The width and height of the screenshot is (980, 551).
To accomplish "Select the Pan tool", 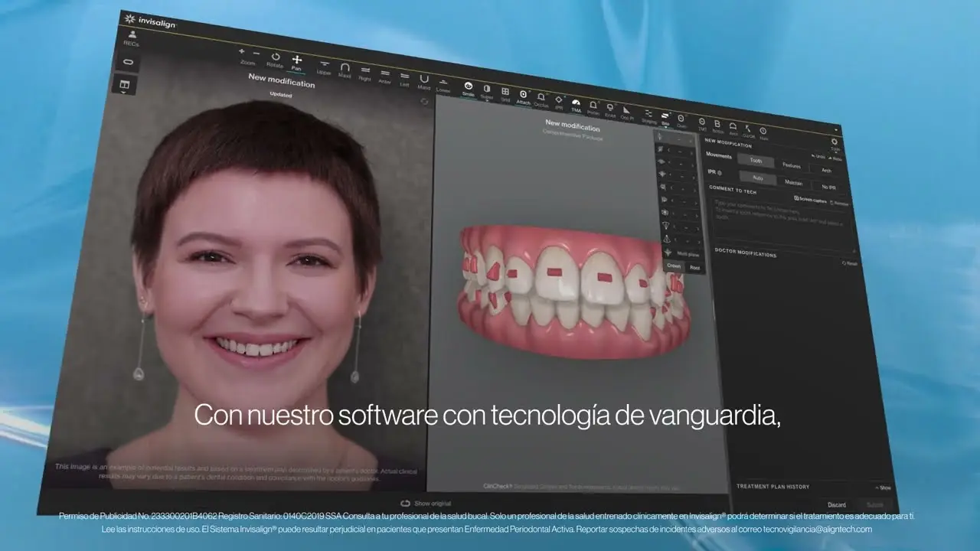I will coord(297,63).
